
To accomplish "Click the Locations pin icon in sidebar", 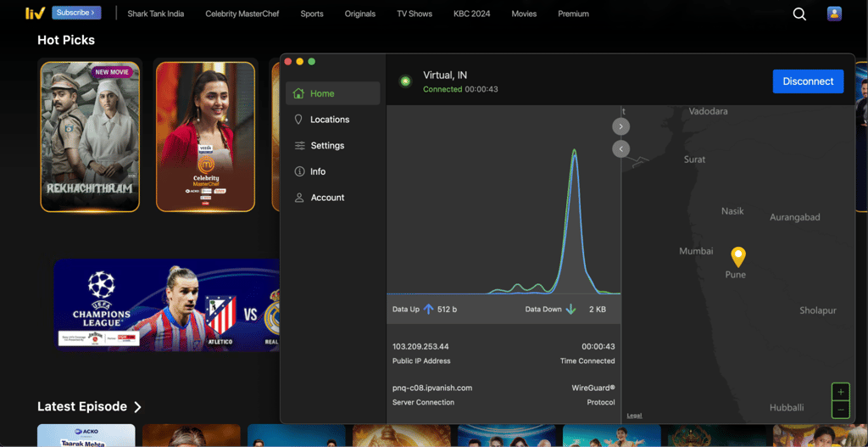I will point(298,119).
